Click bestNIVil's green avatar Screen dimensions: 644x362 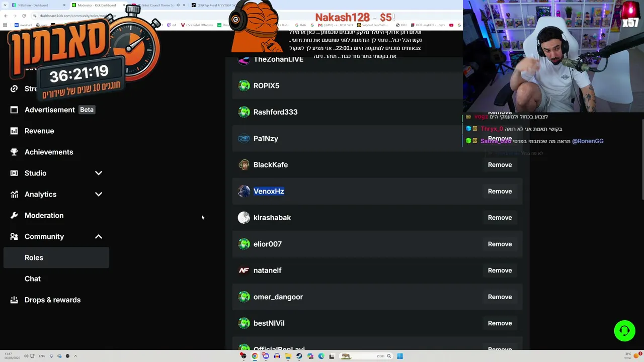244,323
